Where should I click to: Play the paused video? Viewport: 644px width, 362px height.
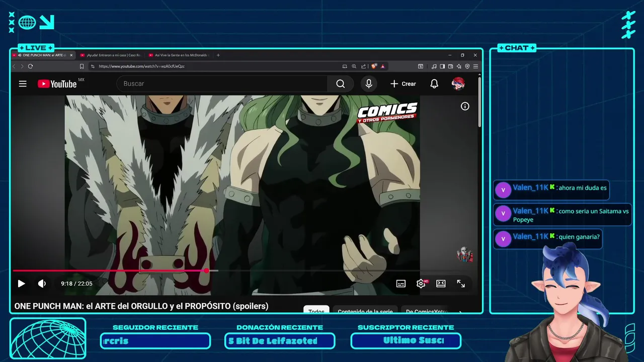(21, 284)
